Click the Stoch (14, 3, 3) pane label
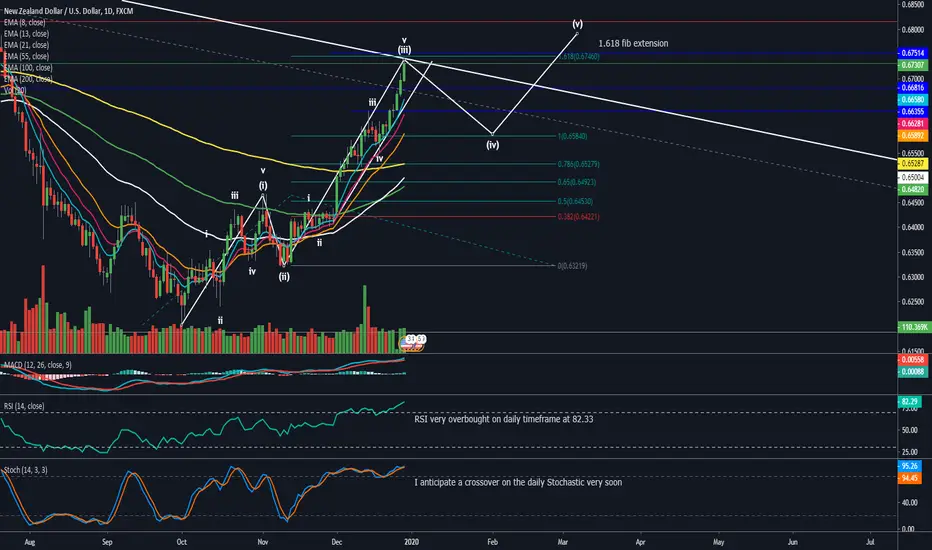 point(25,470)
